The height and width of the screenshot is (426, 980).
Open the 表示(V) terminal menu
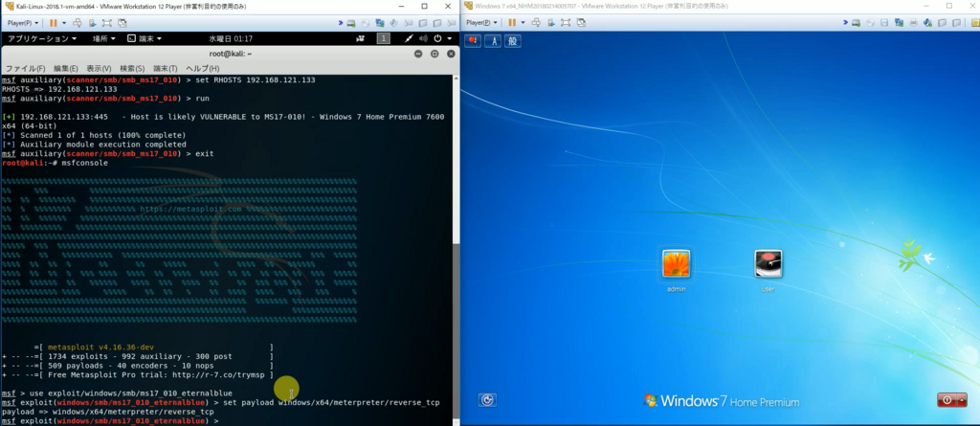(x=99, y=68)
